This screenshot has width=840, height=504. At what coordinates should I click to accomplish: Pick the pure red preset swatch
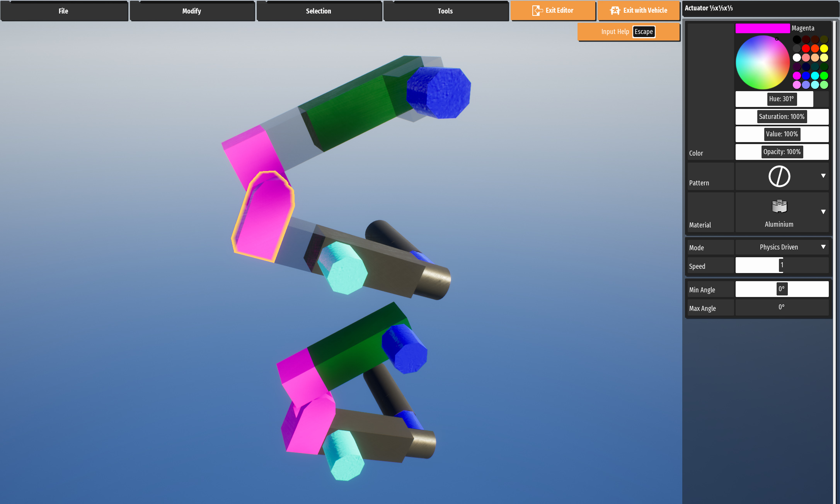[806, 49]
